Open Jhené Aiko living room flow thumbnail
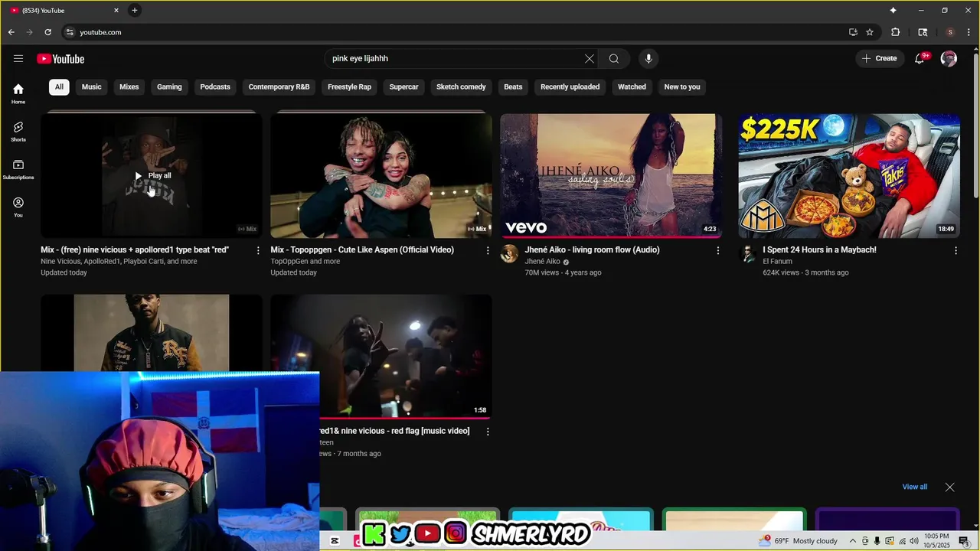Image resolution: width=980 pixels, height=551 pixels. pos(611,176)
